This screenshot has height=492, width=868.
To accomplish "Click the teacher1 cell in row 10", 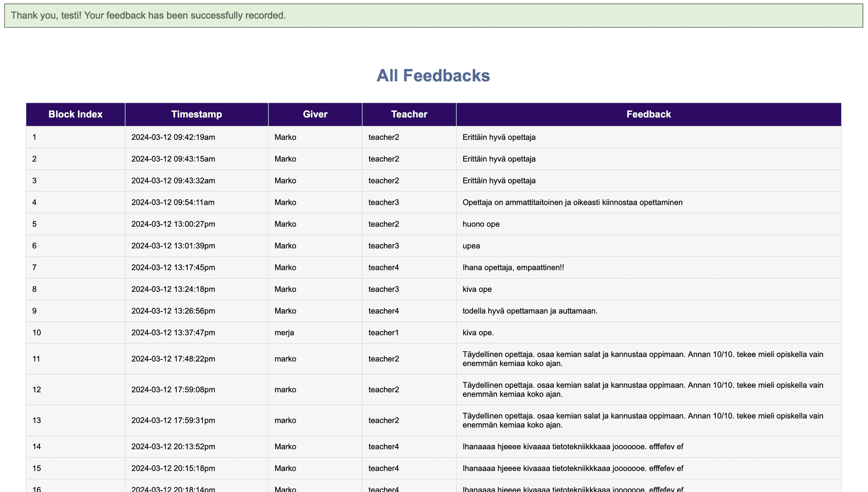I will tap(384, 333).
